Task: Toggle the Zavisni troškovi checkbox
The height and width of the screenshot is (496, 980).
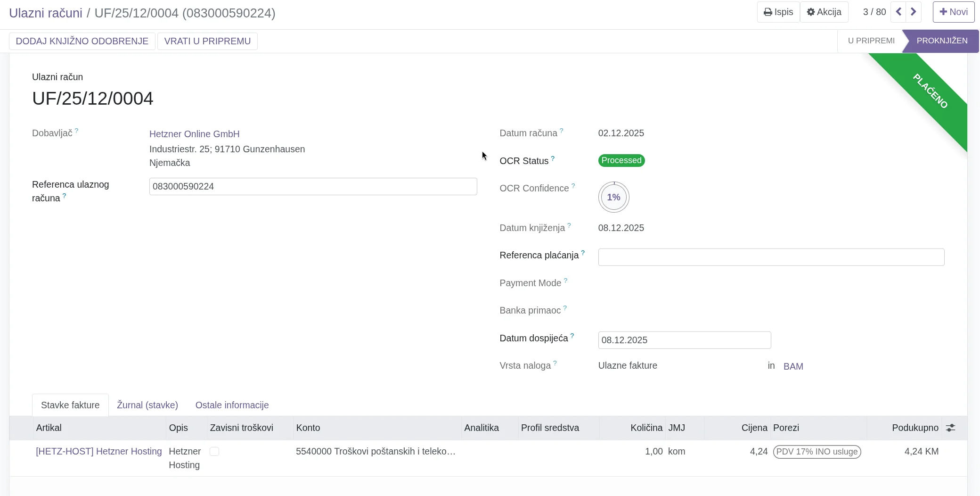Action: click(214, 451)
